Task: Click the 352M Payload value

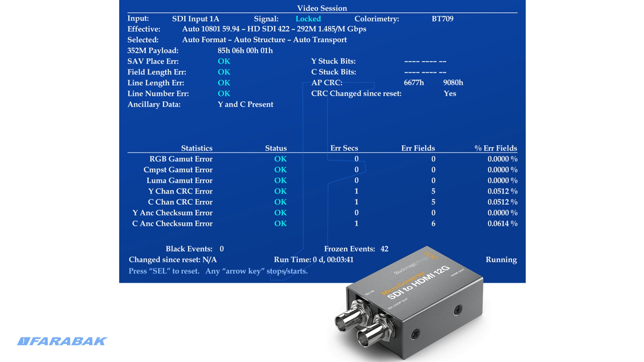Action: [245, 51]
